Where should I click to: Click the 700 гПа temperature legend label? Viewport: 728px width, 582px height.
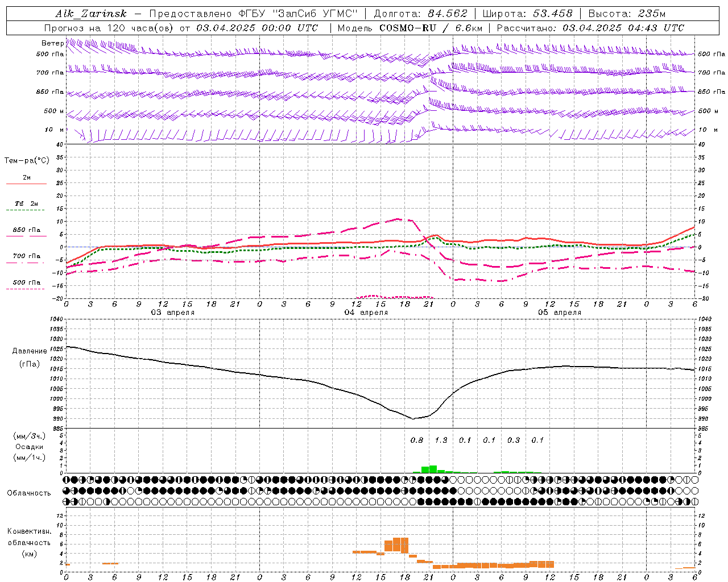tap(27, 256)
